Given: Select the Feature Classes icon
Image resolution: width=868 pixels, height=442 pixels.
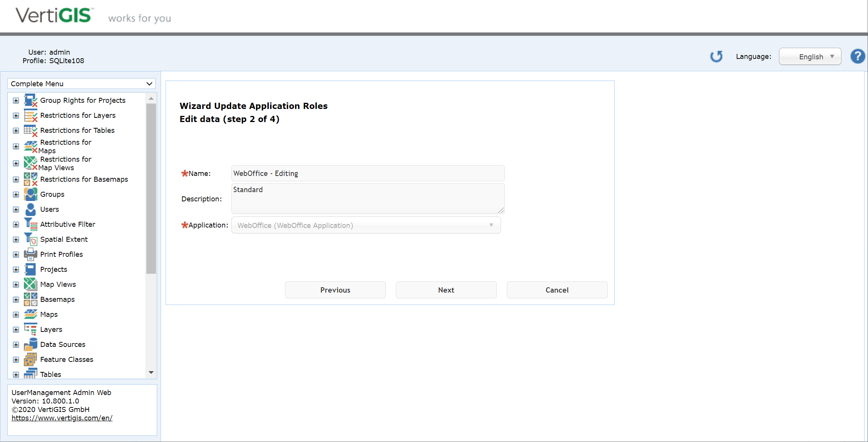Looking at the screenshot, I should [30, 359].
